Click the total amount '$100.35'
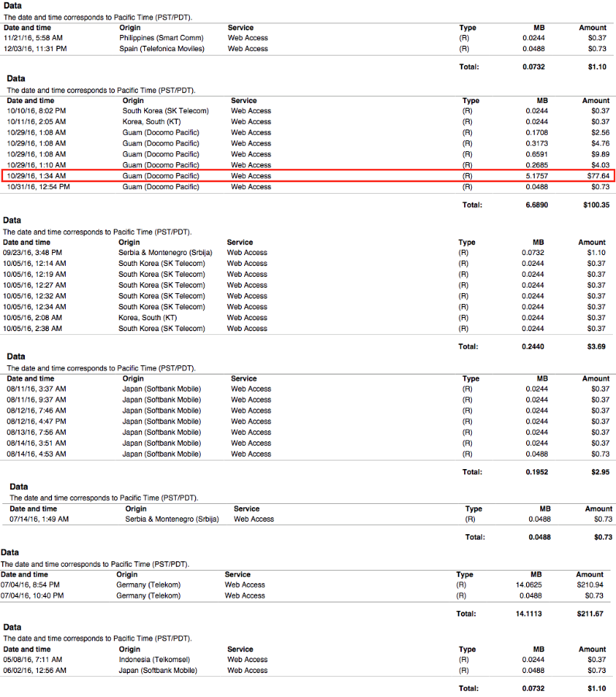Screen dimensions: 616x697 click(597, 205)
